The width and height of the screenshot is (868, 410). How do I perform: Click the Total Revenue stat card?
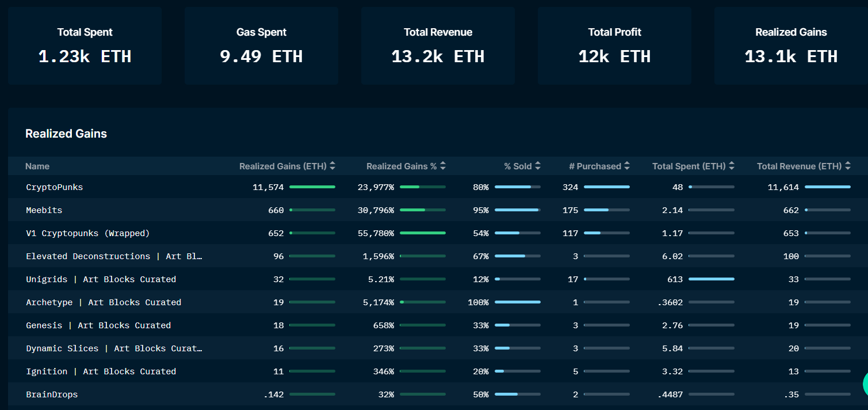438,46
